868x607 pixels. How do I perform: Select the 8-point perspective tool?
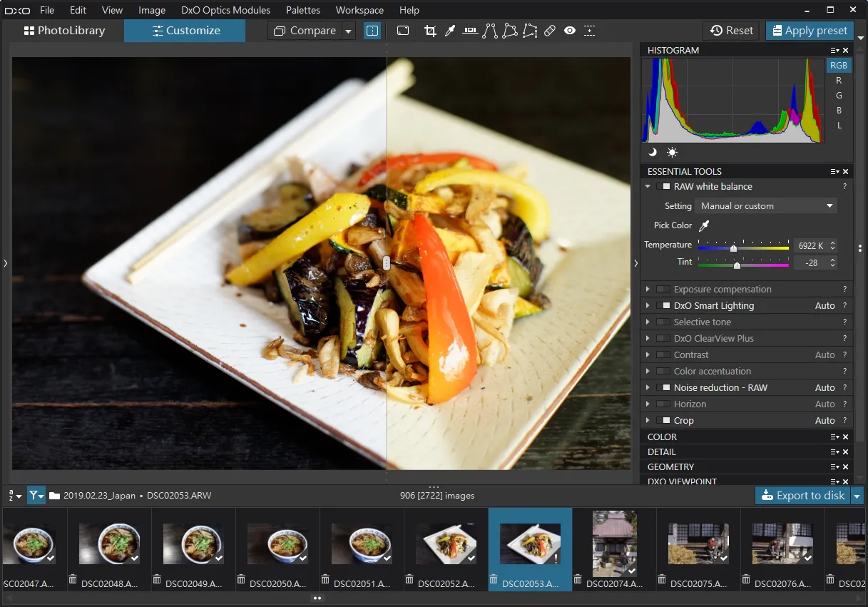click(530, 31)
